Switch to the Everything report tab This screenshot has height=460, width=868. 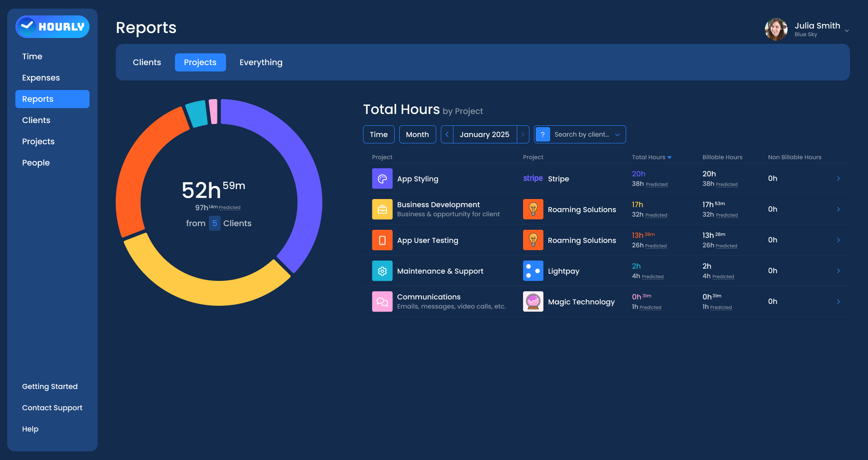point(261,62)
